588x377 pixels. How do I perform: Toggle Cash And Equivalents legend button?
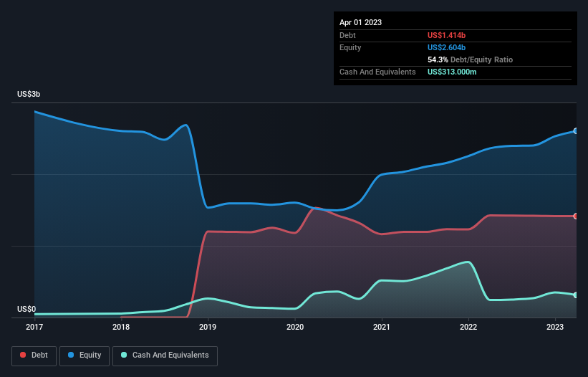point(165,355)
